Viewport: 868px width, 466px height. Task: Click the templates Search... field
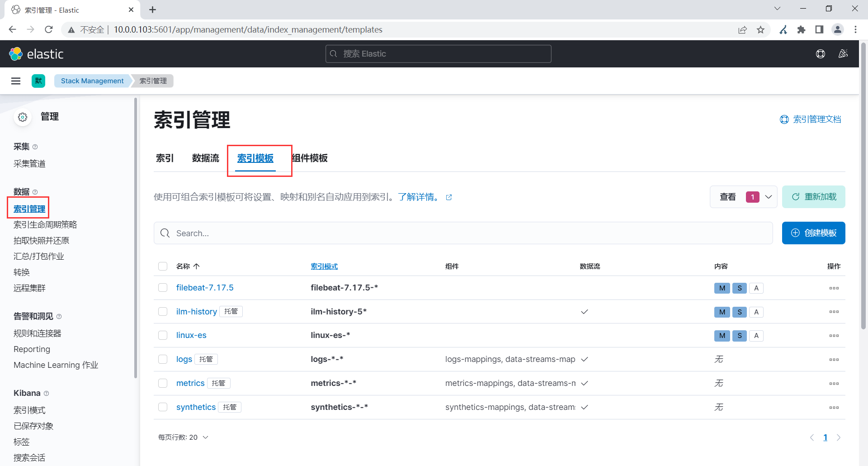[463, 233]
